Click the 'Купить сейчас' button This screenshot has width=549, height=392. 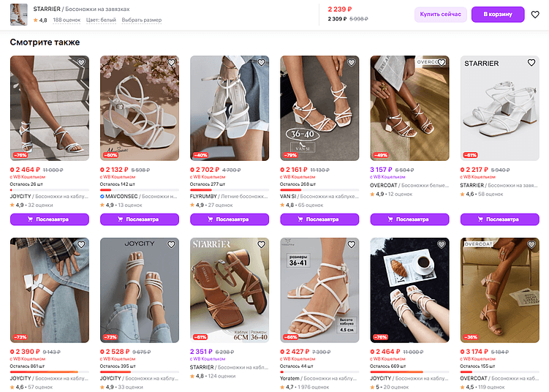(441, 15)
